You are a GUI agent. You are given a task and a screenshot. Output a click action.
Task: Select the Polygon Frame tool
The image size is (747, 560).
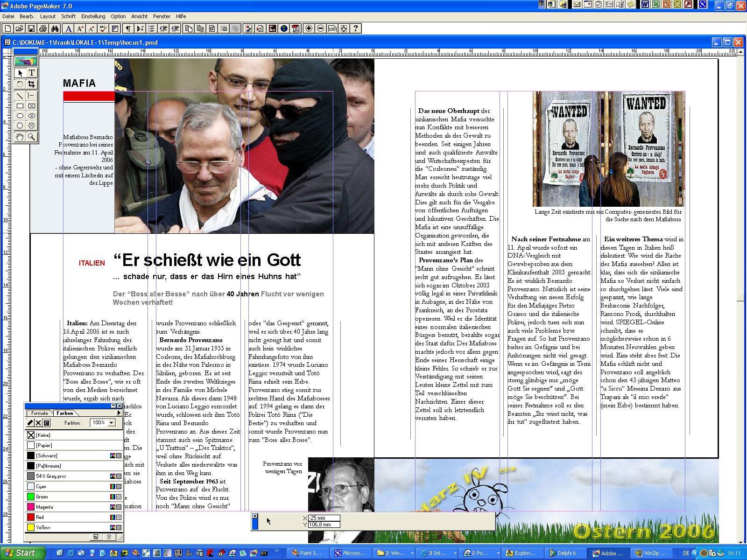[x=31, y=126]
